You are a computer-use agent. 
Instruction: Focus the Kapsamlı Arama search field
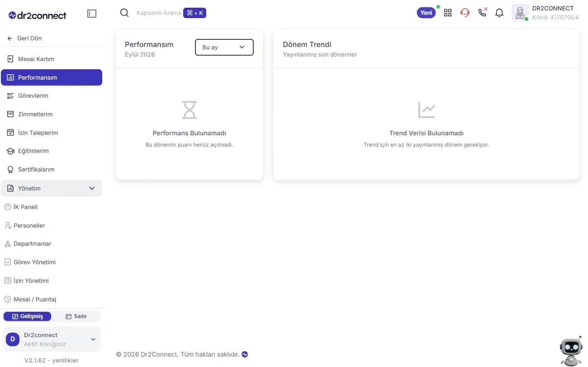[x=159, y=13]
